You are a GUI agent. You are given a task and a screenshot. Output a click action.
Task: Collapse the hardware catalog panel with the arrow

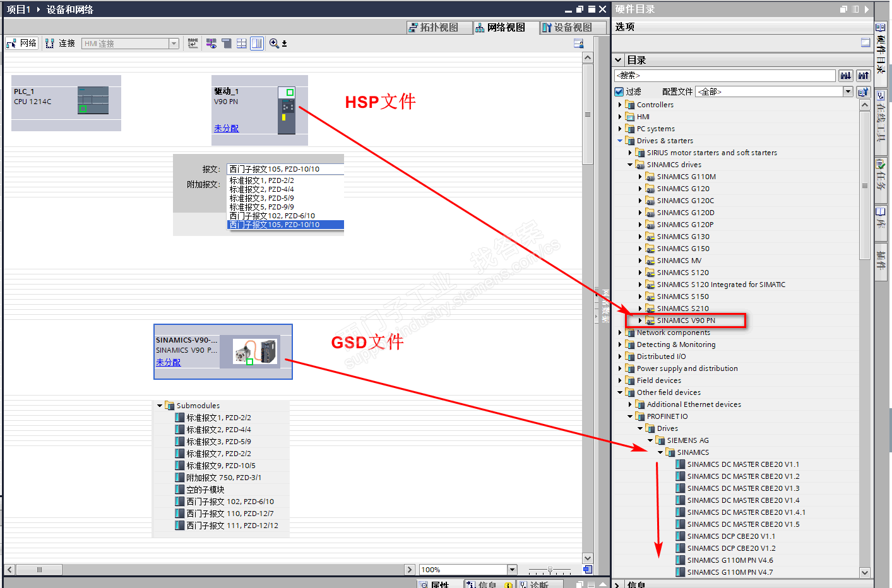[x=867, y=9]
